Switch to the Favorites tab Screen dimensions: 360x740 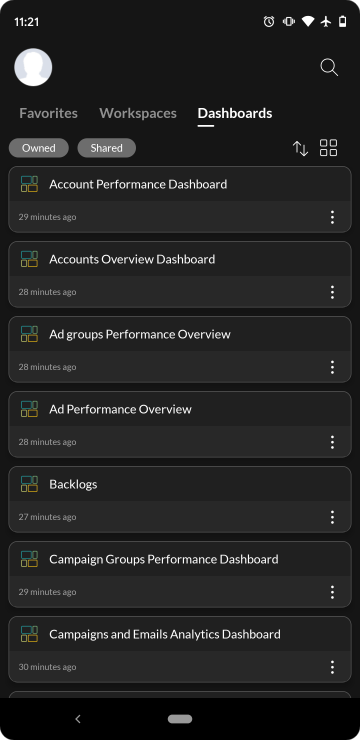click(49, 113)
